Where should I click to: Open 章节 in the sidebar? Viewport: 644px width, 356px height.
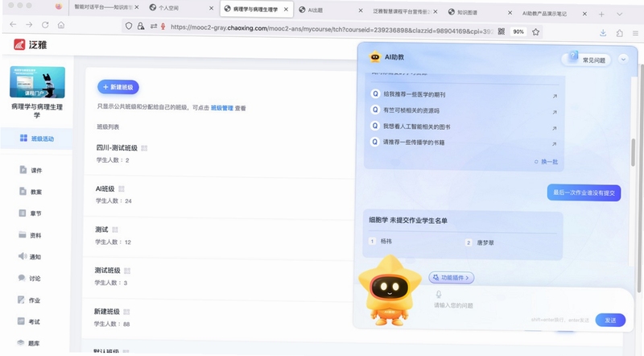click(31, 213)
